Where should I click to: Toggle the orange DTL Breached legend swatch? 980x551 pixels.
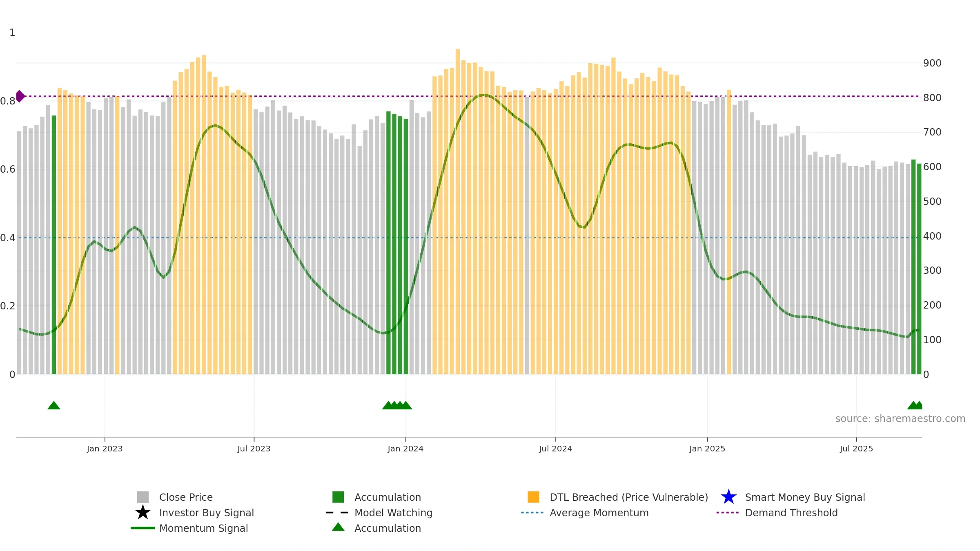tap(533, 497)
